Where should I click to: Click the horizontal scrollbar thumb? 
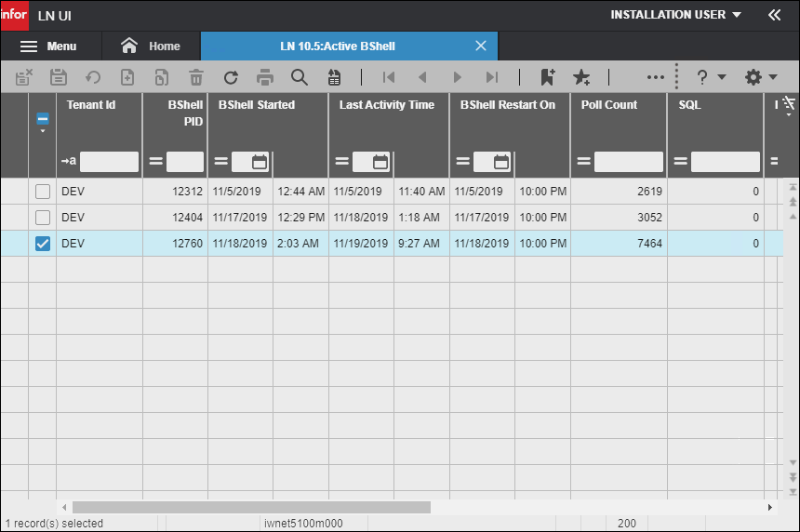click(251, 507)
